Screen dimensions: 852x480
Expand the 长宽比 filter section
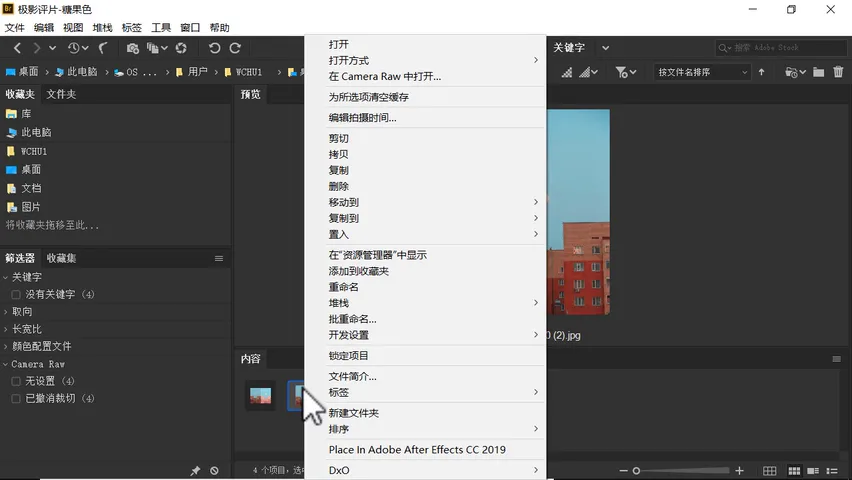pos(5,329)
